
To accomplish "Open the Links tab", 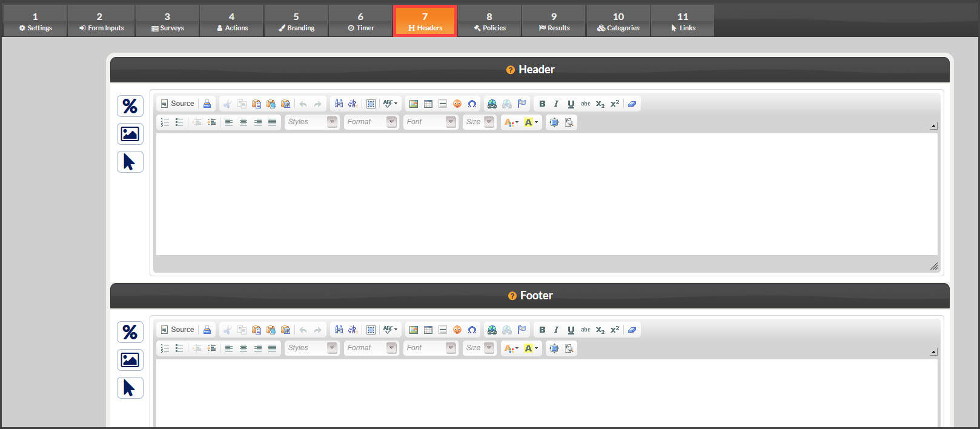I will [x=683, y=21].
